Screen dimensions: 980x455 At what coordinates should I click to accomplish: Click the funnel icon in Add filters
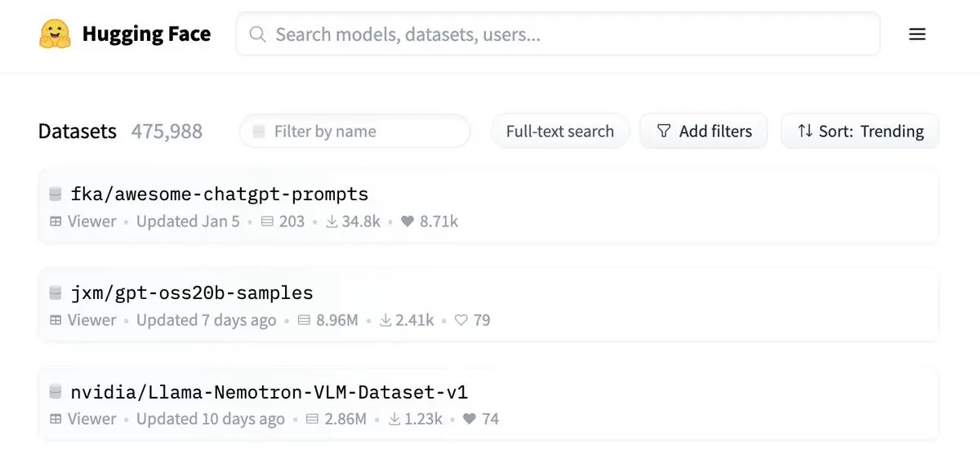(x=664, y=132)
